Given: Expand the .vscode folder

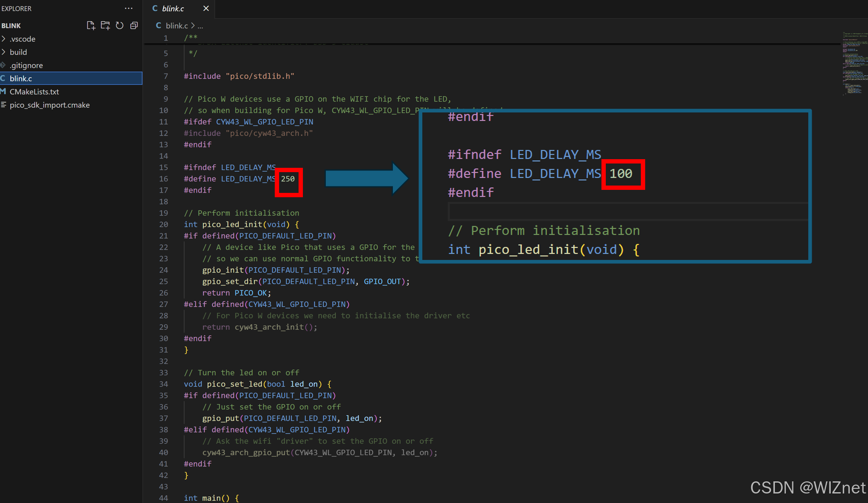Looking at the screenshot, I should [x=3, y=39].
